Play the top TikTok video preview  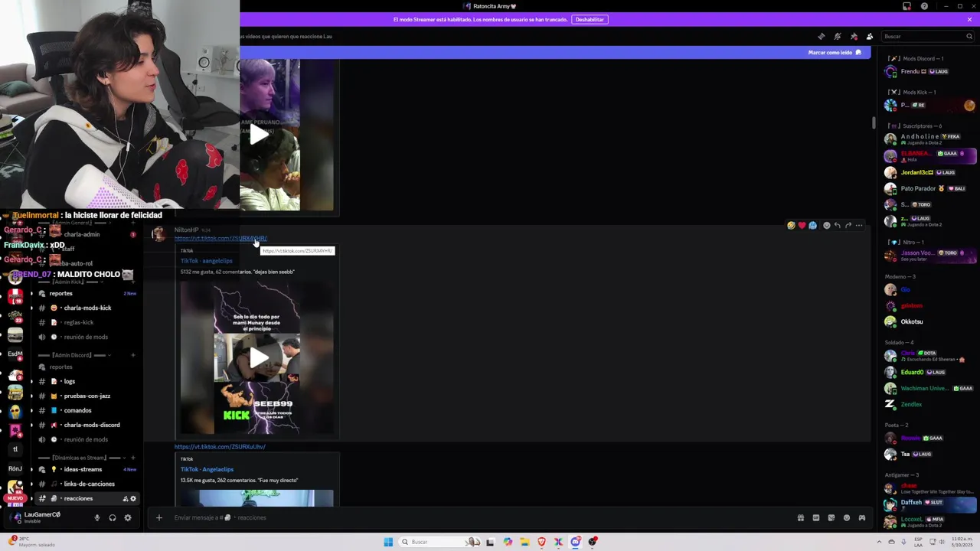coord(260,135)
